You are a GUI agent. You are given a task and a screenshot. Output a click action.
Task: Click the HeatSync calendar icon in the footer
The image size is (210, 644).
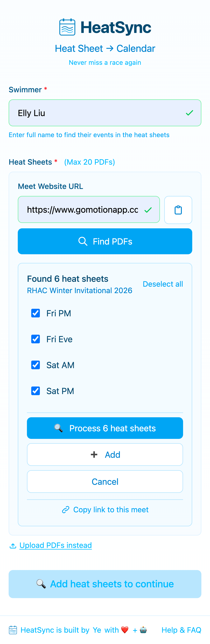click(13, 630)
